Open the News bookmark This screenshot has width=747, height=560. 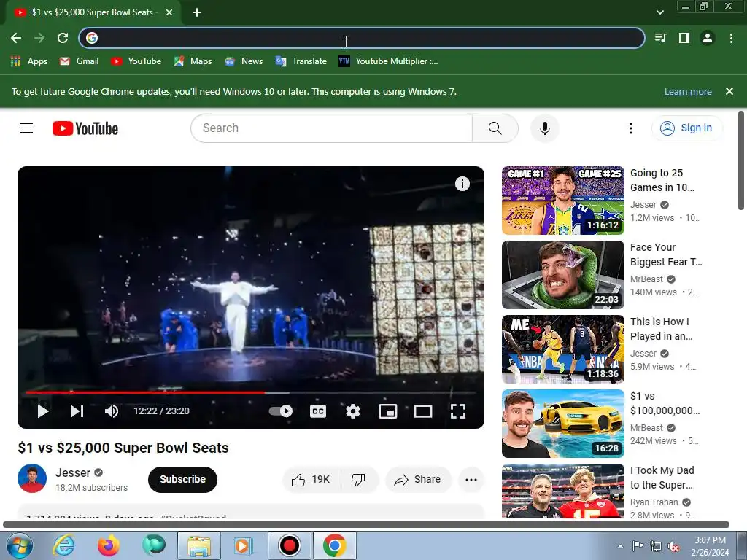pyautogui.click(x=244, y=61)
